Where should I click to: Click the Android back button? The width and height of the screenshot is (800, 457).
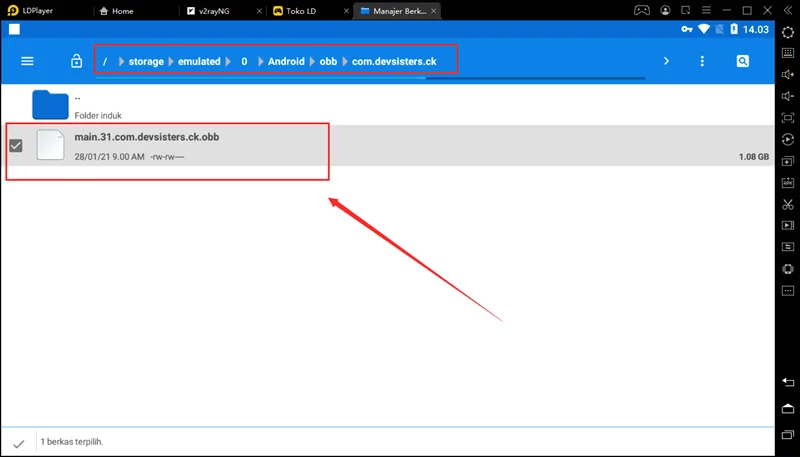788,383
